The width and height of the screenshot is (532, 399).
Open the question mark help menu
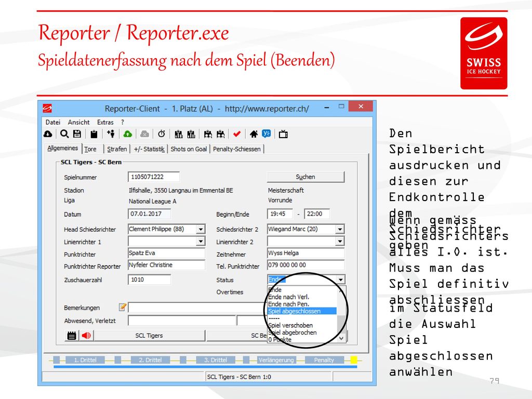123,122
